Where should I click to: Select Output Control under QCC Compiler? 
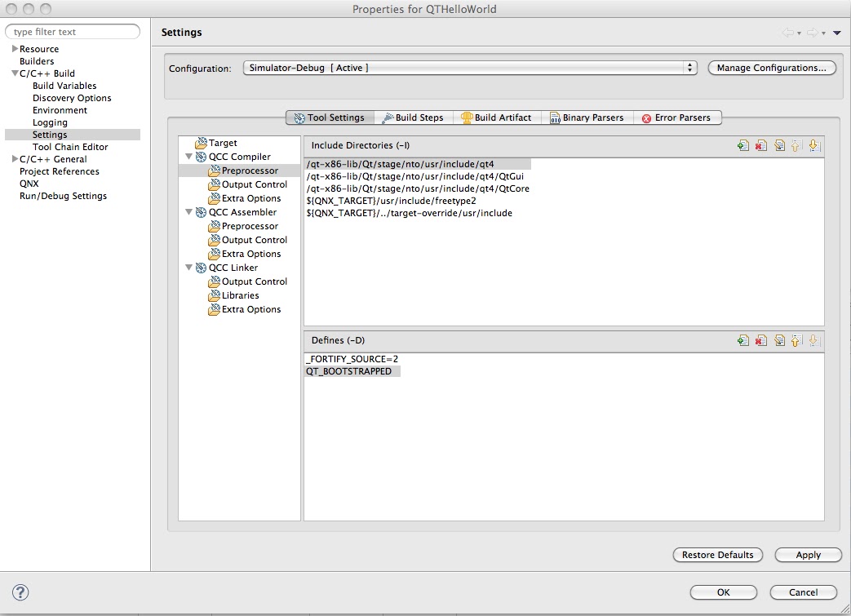click(255, 184)
